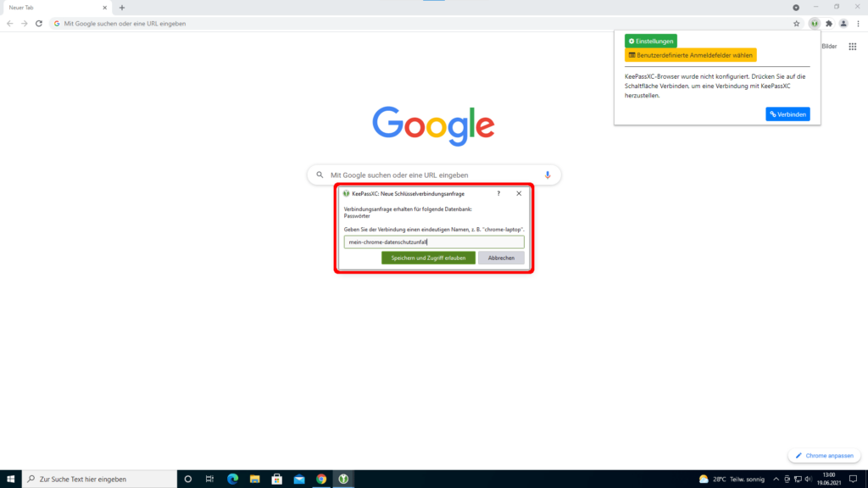Open the taskbar weather widget
The height and width of the screenshot is (488, 868).
732,480
